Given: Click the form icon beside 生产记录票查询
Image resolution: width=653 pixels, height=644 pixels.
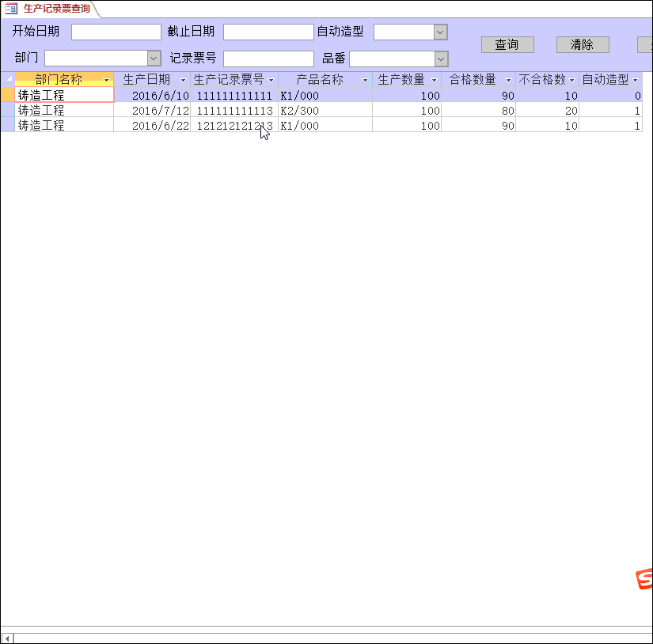Looking at the screenshot, I should click(11, 9).
